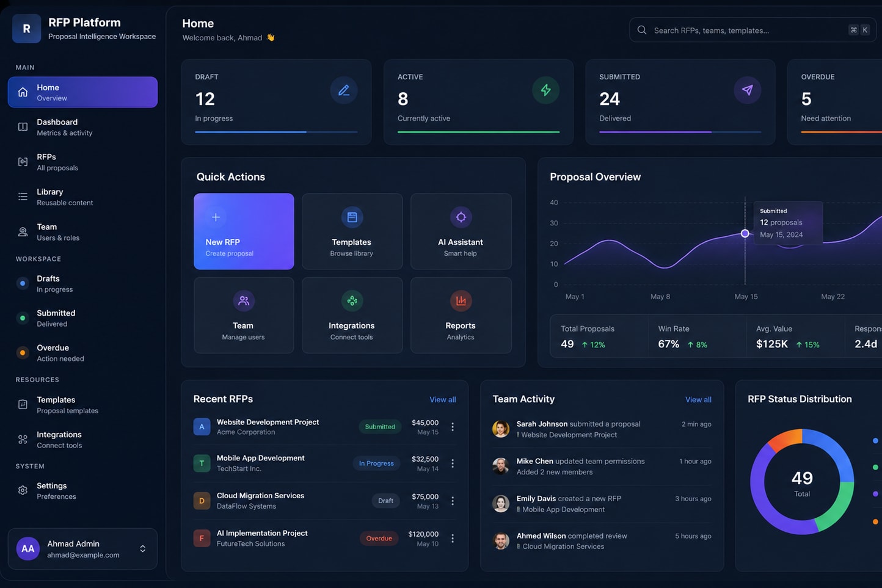
Task: Click the In Progress status badge
Action: [x=376, y=463]
